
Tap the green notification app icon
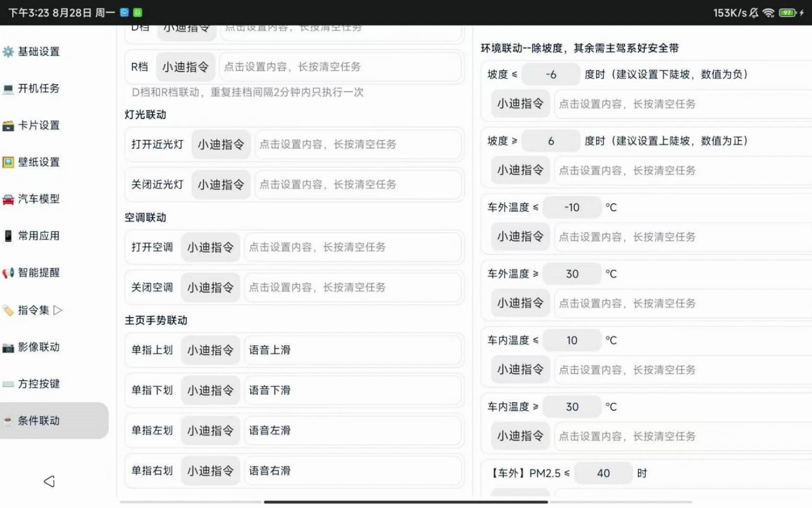coord(138,13)
